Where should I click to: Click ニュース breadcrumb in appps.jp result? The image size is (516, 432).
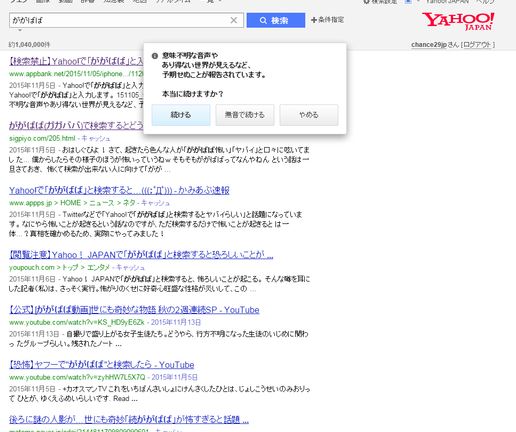(x=102, y=203)
